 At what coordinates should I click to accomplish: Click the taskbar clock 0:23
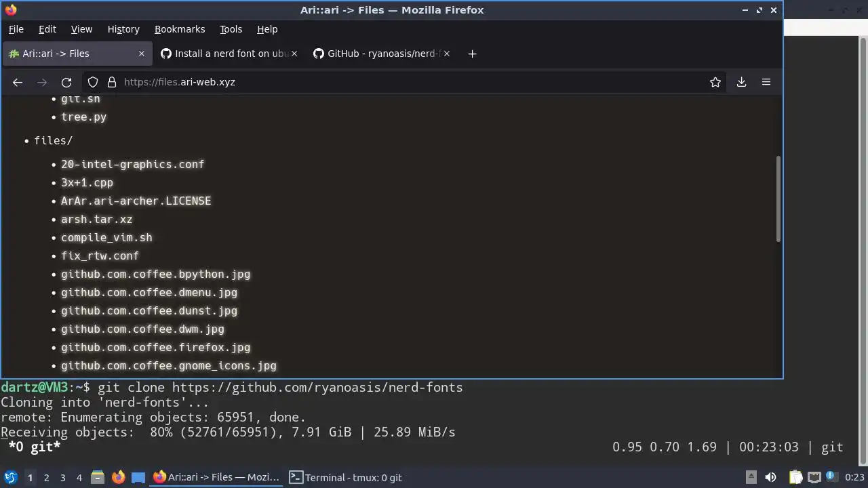(x=854, y=478)
